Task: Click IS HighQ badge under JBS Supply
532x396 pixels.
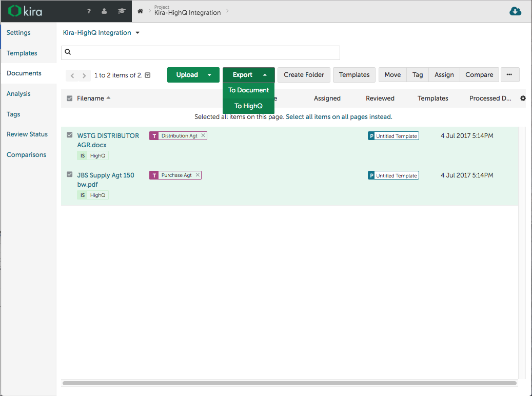Action: click(x=93, y=195)
